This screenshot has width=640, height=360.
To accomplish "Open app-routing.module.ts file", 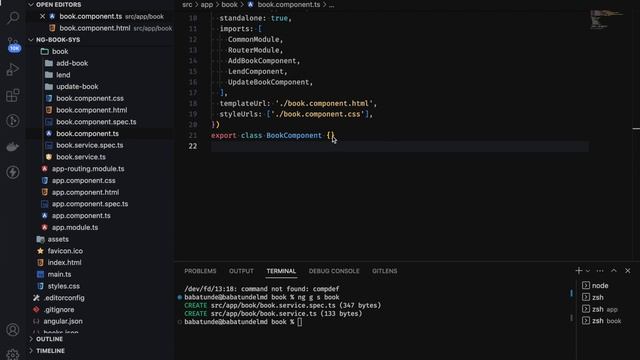I will pos(88,169).
